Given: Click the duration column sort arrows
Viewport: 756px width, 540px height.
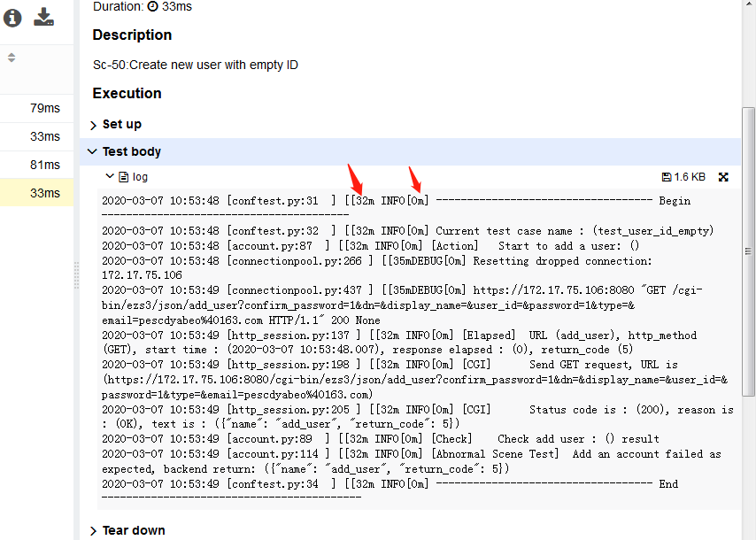Looking at the screenshot, I should (12, 58).
